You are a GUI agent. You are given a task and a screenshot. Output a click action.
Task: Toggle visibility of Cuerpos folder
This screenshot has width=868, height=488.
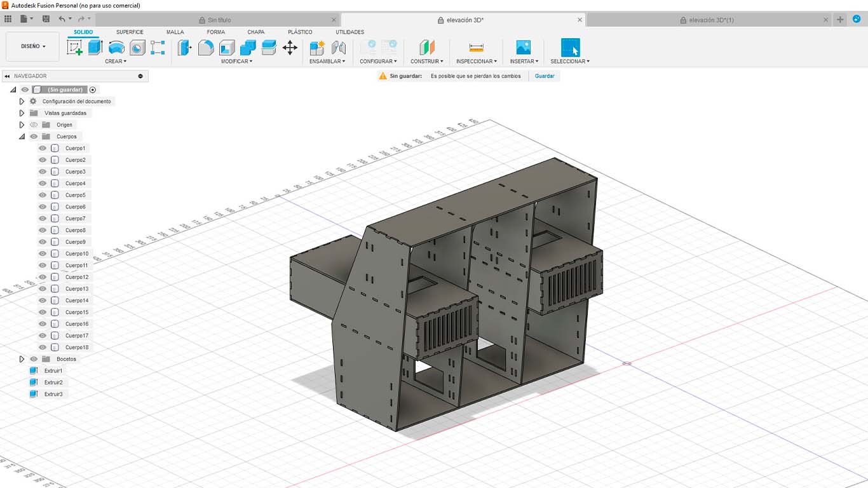pyautogui.click(x=34, y=137)
